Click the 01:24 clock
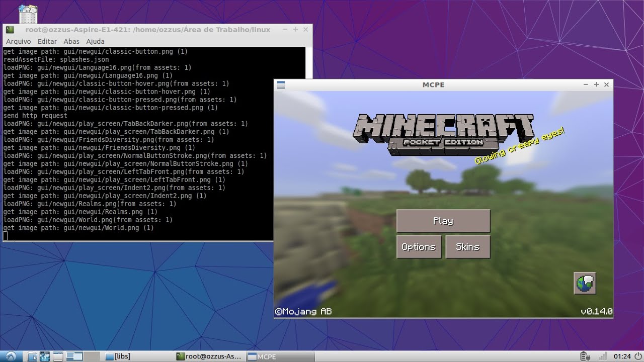 coord(622,356)
